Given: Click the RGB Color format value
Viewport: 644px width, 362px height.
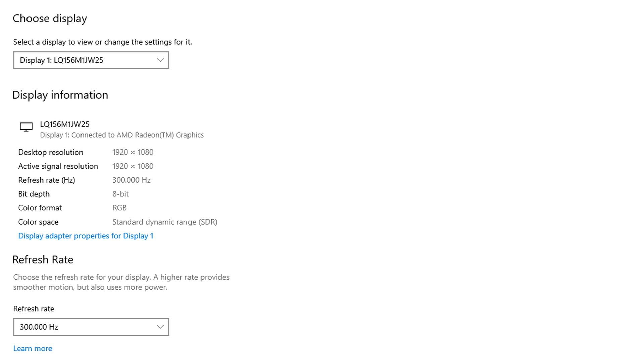Looking at the screenshot, I should pyautogui.click(x=119, y=208).
